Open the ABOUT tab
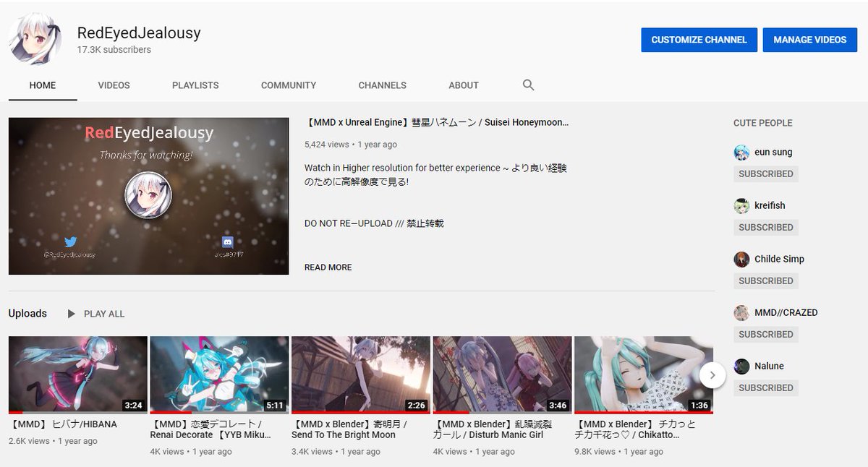This screenshot has height=467, width=868. click(x=464, y=85)
